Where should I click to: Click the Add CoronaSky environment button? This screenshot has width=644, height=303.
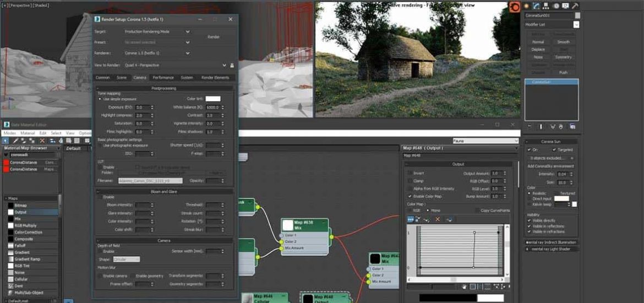tap(551, 166)
